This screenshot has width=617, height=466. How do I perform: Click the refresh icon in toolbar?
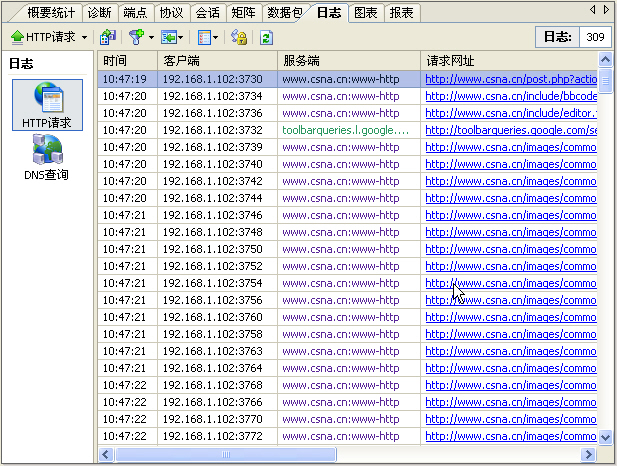point(266,37)
